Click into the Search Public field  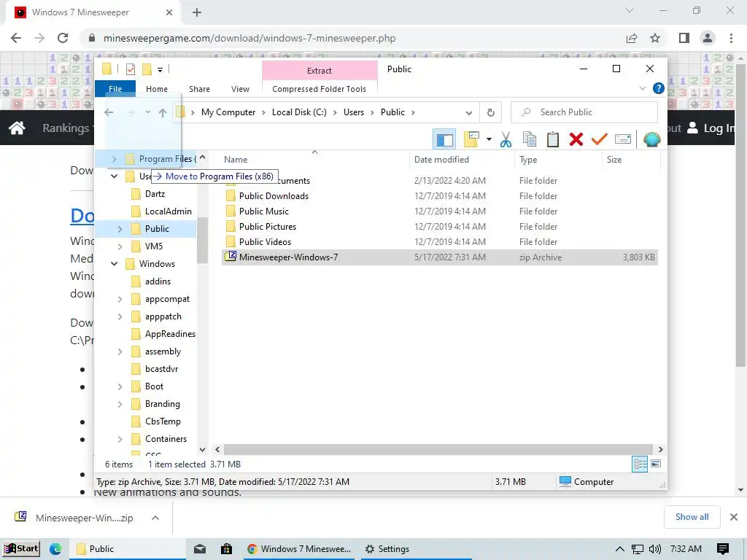click(x=584, y=112)
